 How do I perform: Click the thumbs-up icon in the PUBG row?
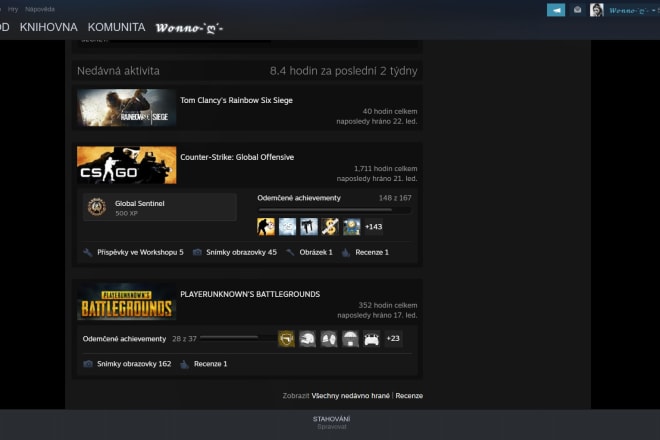(x=184, y=364)
